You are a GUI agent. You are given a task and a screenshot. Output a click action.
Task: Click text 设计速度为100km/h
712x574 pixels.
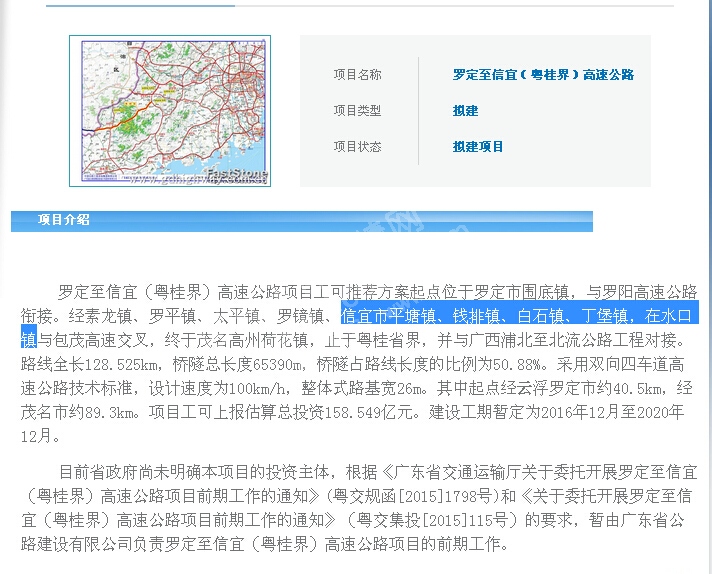[218, 388]
